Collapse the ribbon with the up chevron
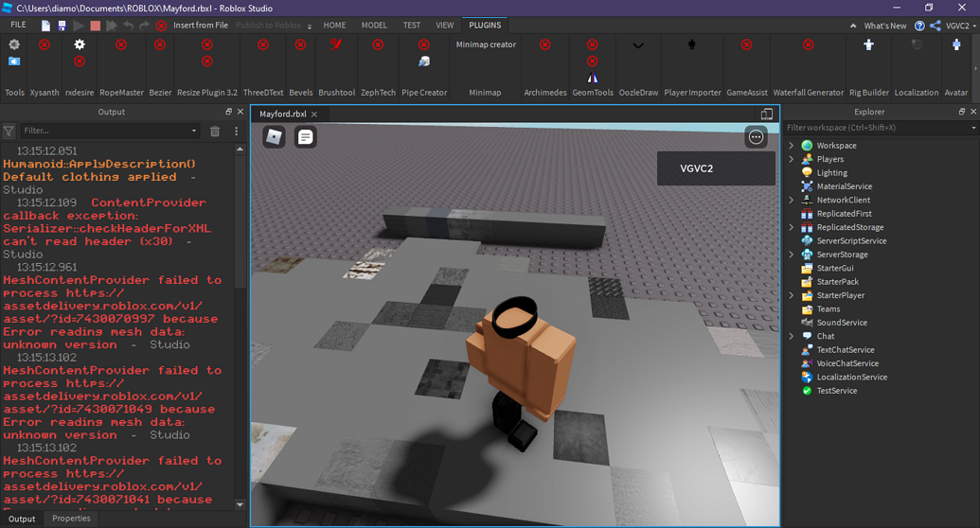Viewport: 980px width, 528px height. click(853, 26)
